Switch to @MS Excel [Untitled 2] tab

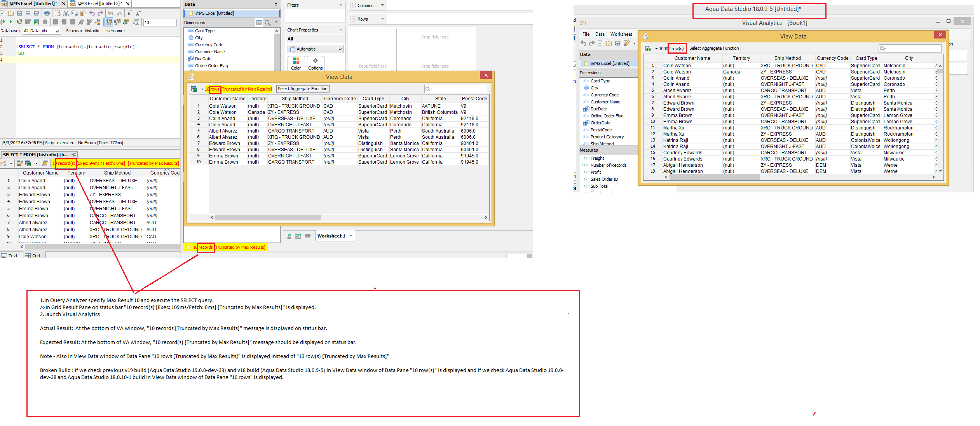point(99,3)
